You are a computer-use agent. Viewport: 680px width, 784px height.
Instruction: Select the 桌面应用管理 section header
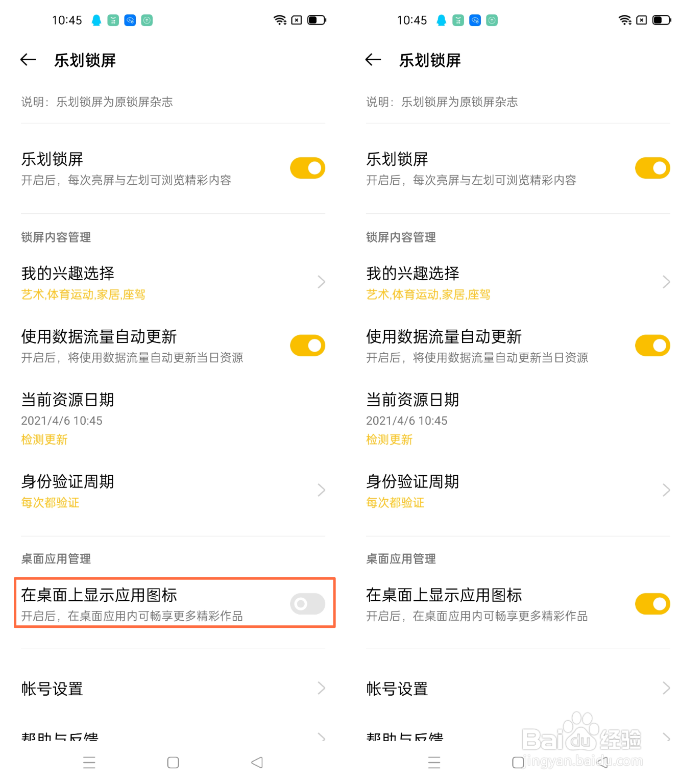point(55,558)
